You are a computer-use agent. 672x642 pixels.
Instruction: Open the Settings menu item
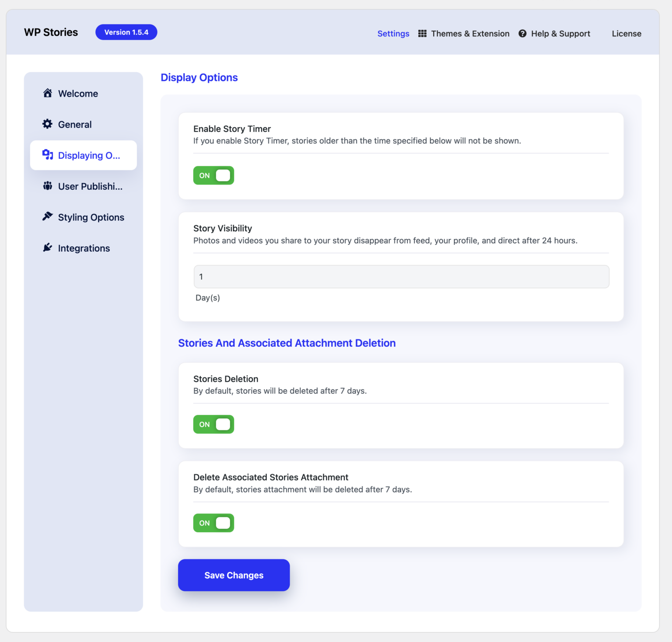click(393, 33)
